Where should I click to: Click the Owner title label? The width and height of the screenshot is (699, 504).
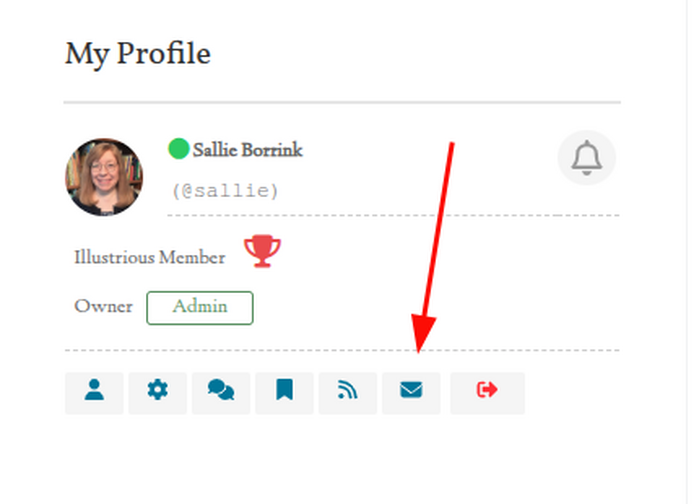(x=103, y=307)
